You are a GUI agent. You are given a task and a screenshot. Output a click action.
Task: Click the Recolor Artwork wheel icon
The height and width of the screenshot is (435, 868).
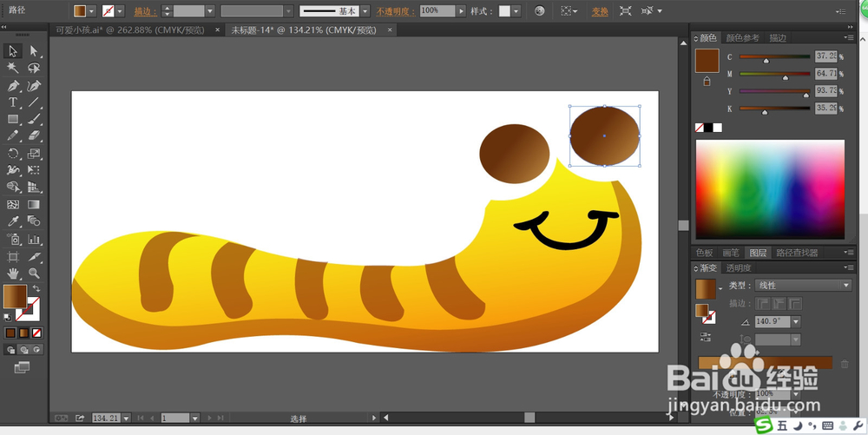pos(540,11)
